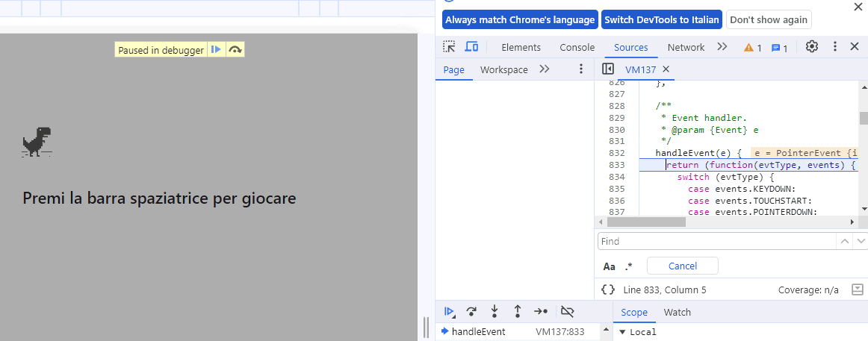Open the Network tab
Screen dimensions: 868x341
(686, 48)
